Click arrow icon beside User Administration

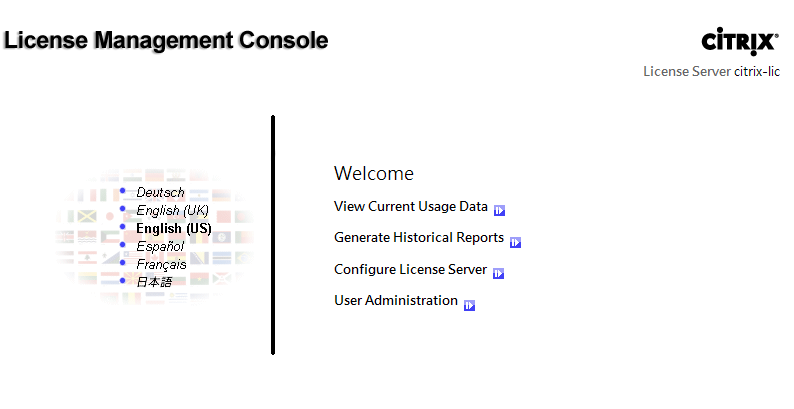click(469, 305)
